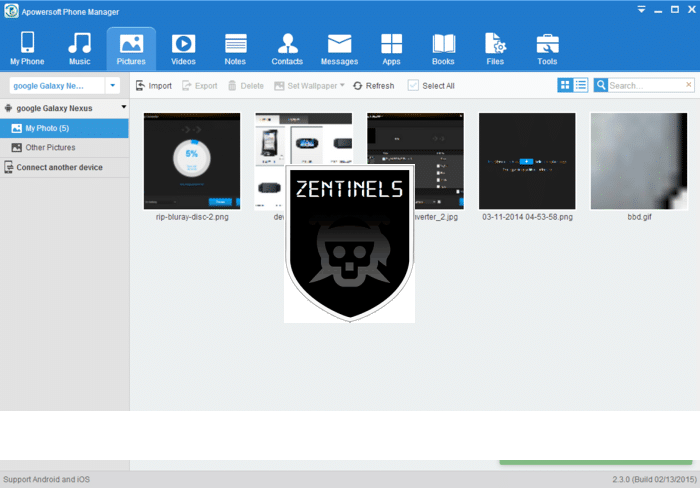Image resolution: width=700 pixels, height=488 pixels.
Task: Click the Delete button
Action: pyautogui.click(x=246, y=86)
